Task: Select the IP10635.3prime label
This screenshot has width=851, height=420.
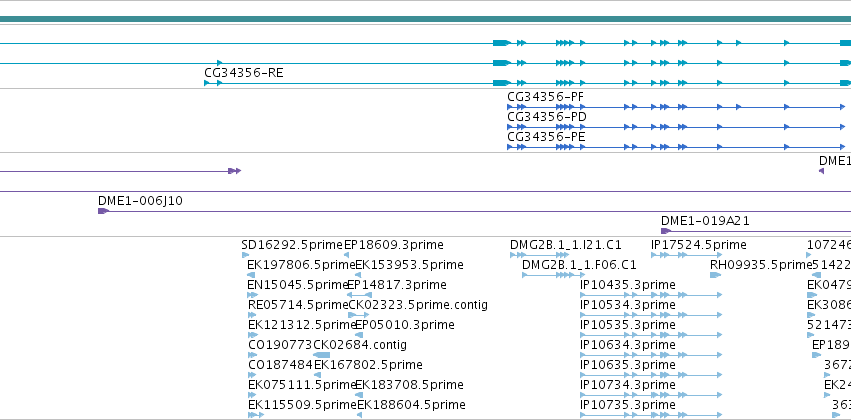Action: (x=627, y=365)
